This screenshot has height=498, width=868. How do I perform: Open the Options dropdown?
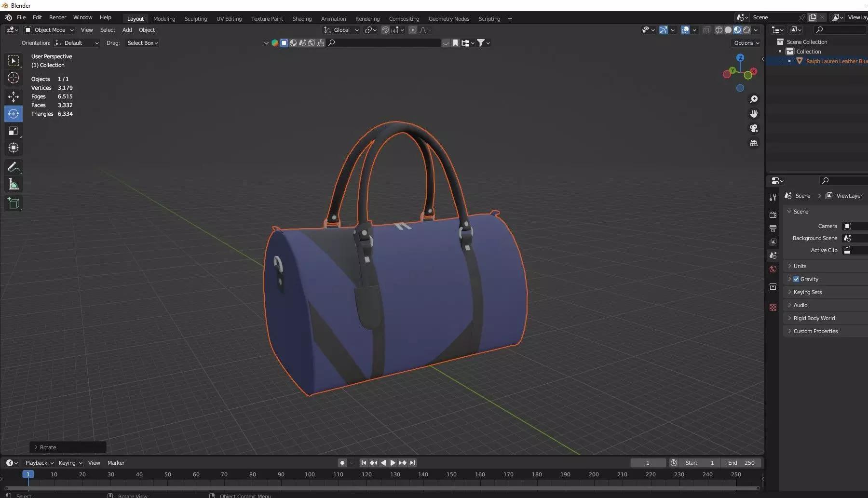click(x=746, y=43)
